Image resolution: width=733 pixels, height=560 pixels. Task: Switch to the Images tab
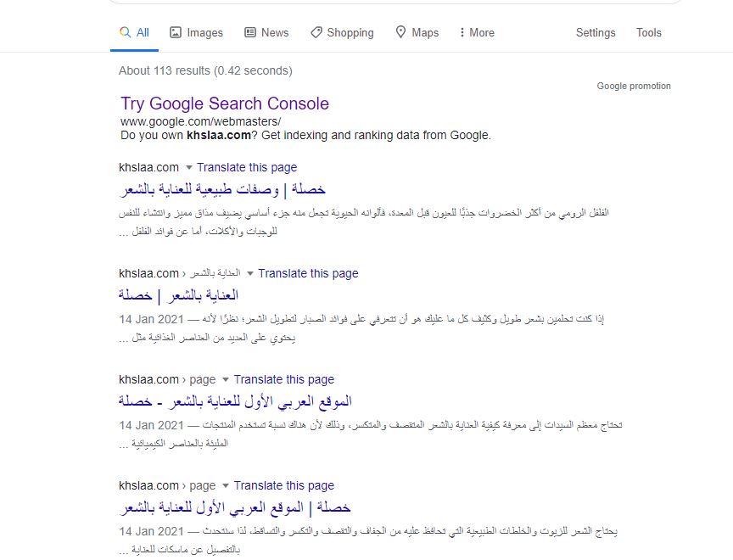(x=204, y=32)
